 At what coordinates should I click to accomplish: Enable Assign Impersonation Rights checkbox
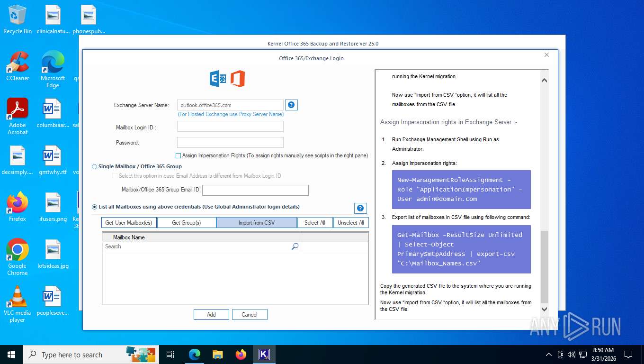tap(179, 155)
